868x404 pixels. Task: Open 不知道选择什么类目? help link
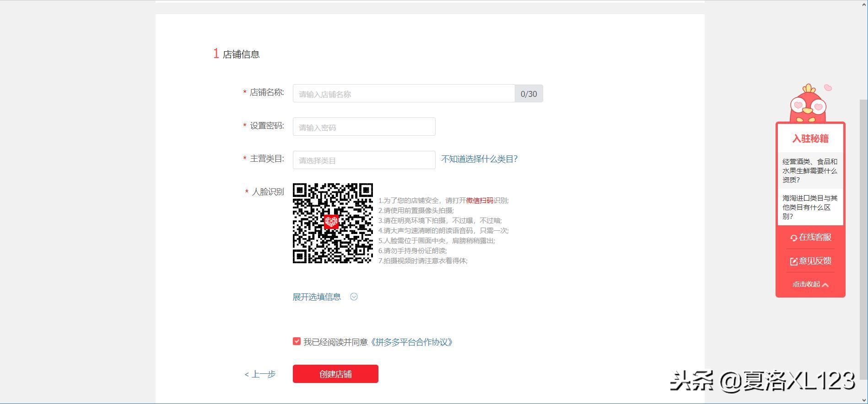[x=479, y=159]
